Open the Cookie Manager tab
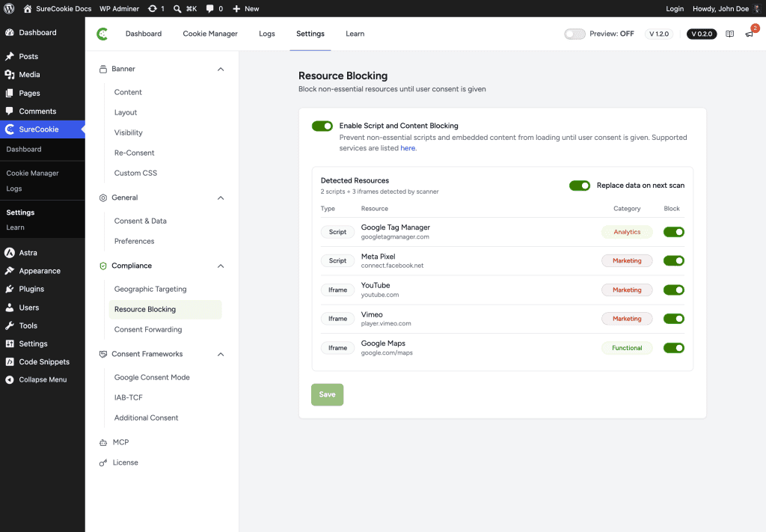The image size is (766, 532). coord(210,34)
